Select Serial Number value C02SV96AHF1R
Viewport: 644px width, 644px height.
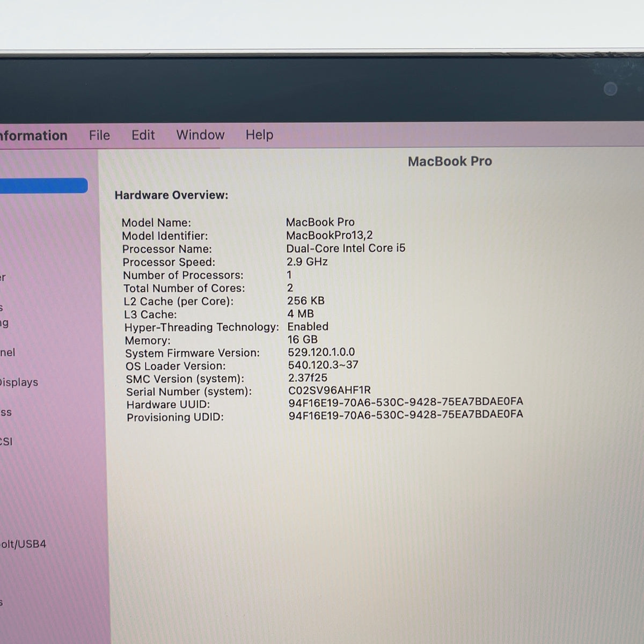pos(330,390)
